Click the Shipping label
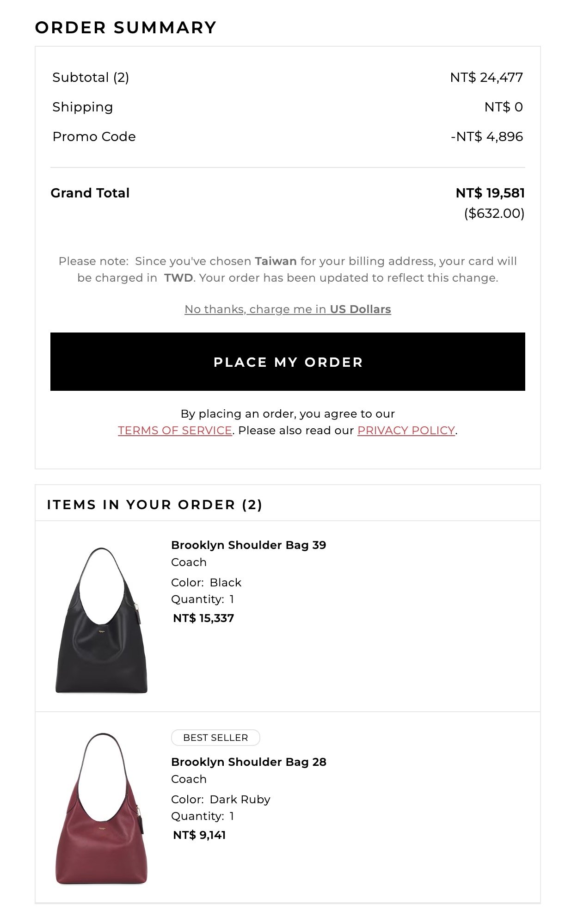The image size is (565, 924). pos(82,107)
